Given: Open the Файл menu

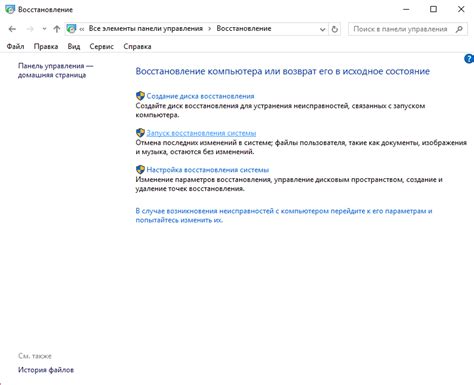Looking at the screenshot, I should pos(15,46).
